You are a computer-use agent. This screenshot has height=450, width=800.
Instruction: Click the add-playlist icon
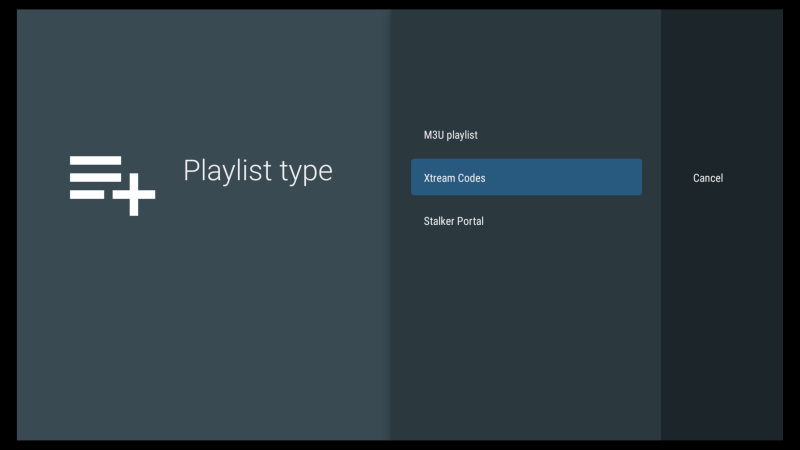click(112, 185)
